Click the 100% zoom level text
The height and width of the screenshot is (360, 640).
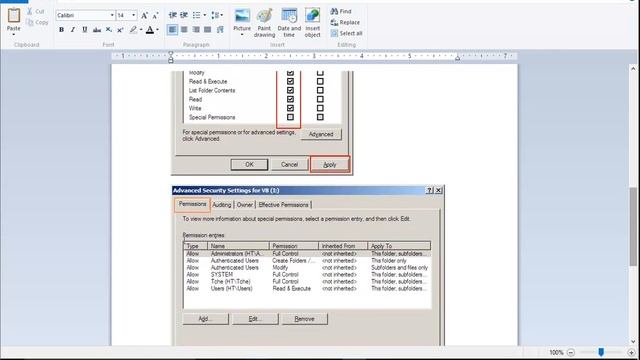(x=556, y=352)
